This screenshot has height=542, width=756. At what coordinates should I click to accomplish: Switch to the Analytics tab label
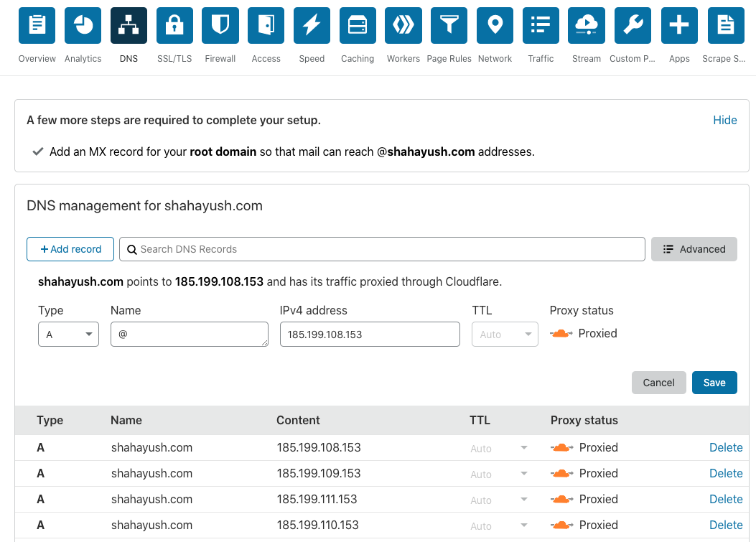83,59
